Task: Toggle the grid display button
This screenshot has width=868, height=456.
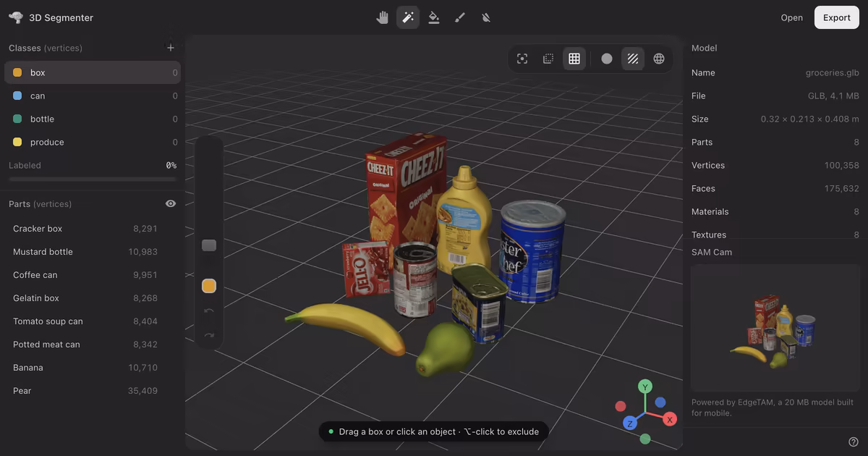Action: (574, 59)
